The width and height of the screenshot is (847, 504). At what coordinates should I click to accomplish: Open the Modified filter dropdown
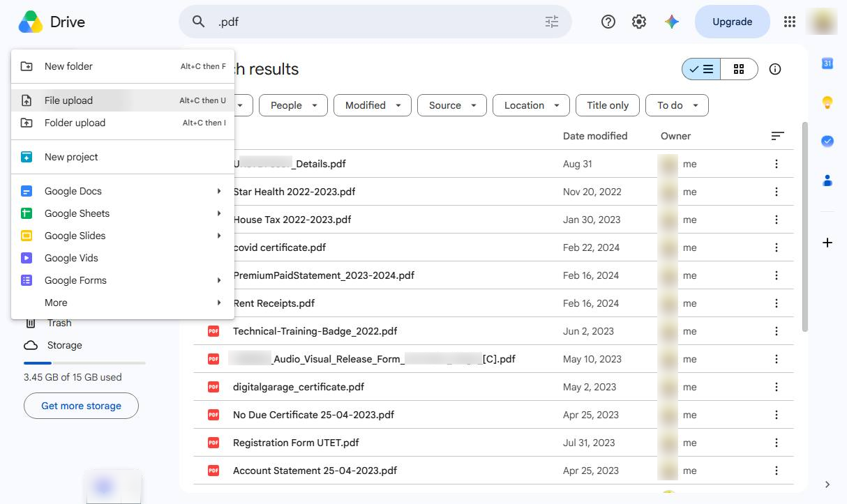click(x=373, y=105)
